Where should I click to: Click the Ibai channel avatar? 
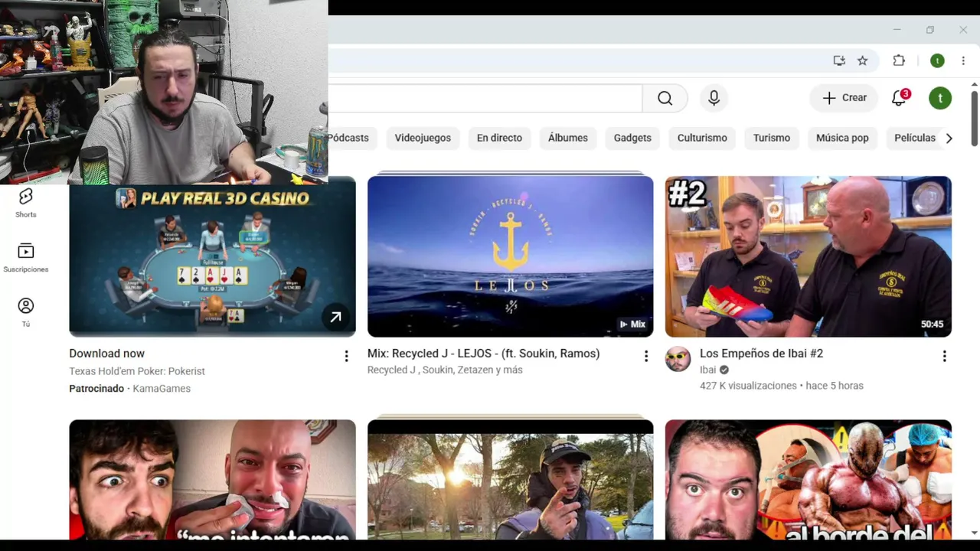click(x=678, y=359)
